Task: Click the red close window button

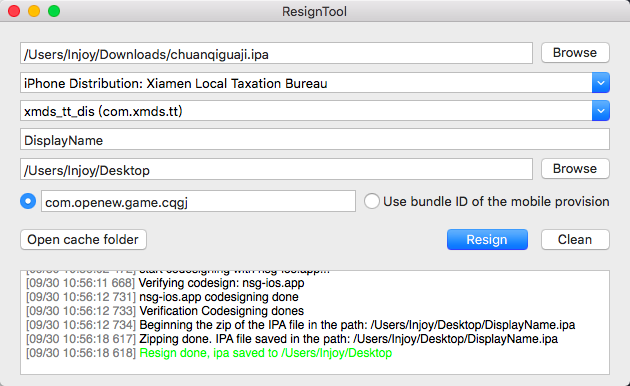Action: click(14, 11)
